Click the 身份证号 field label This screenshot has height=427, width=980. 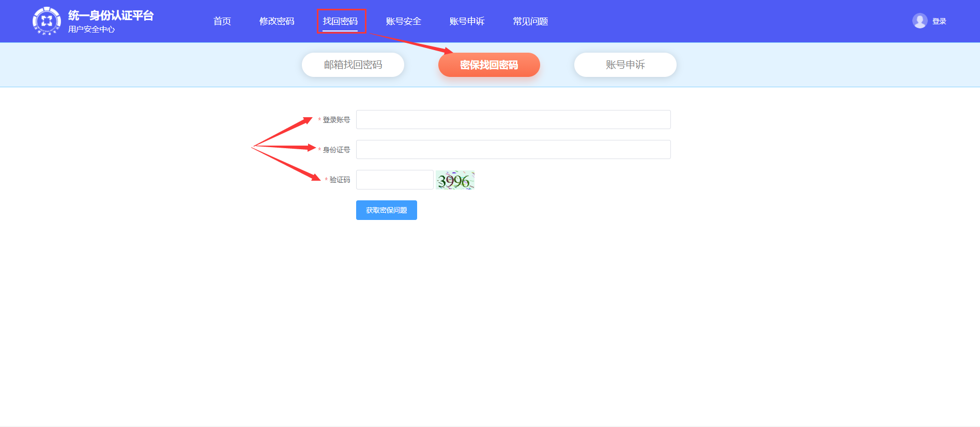336,150
